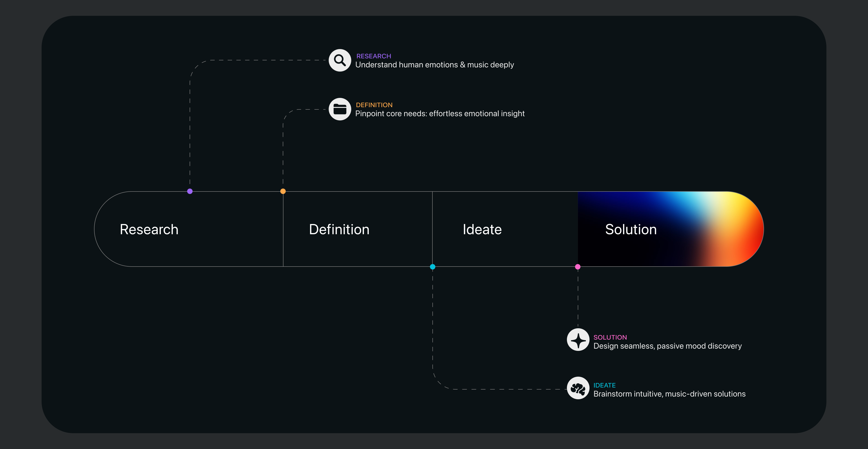Click the folder Definition icon
Viewport: 868px width, 449px height.
[340, 109]
